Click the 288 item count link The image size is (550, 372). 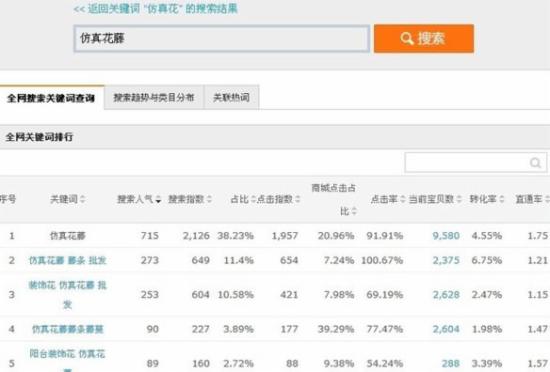pos(450,363)
